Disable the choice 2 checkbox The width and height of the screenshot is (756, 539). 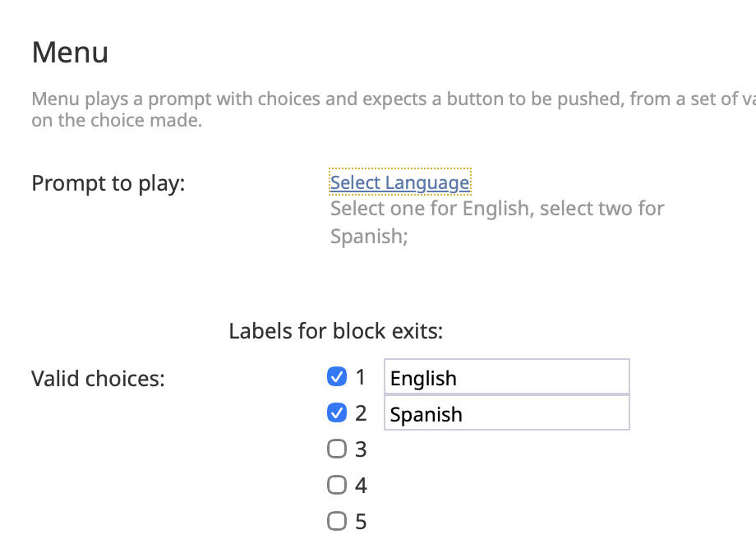point(336,413)
